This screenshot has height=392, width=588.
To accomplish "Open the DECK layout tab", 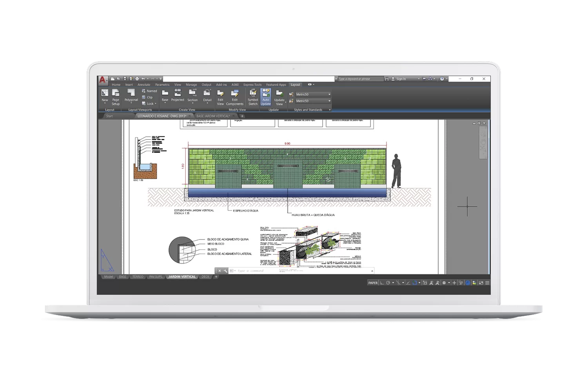I will (x=205, y=277).
